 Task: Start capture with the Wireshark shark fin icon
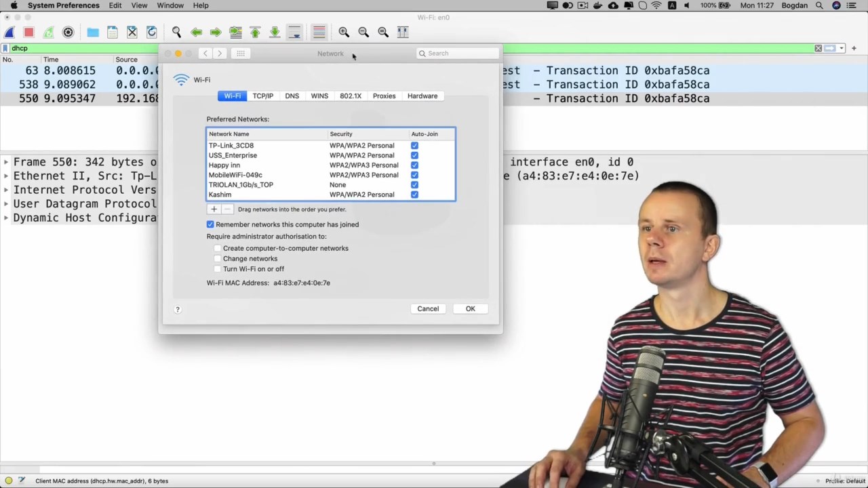click(x=9, y=32)
